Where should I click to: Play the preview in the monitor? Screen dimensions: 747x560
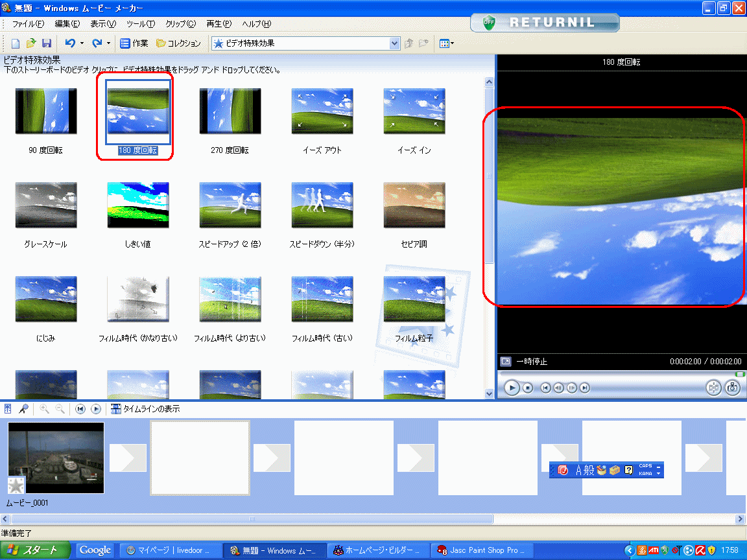[512, 388]
